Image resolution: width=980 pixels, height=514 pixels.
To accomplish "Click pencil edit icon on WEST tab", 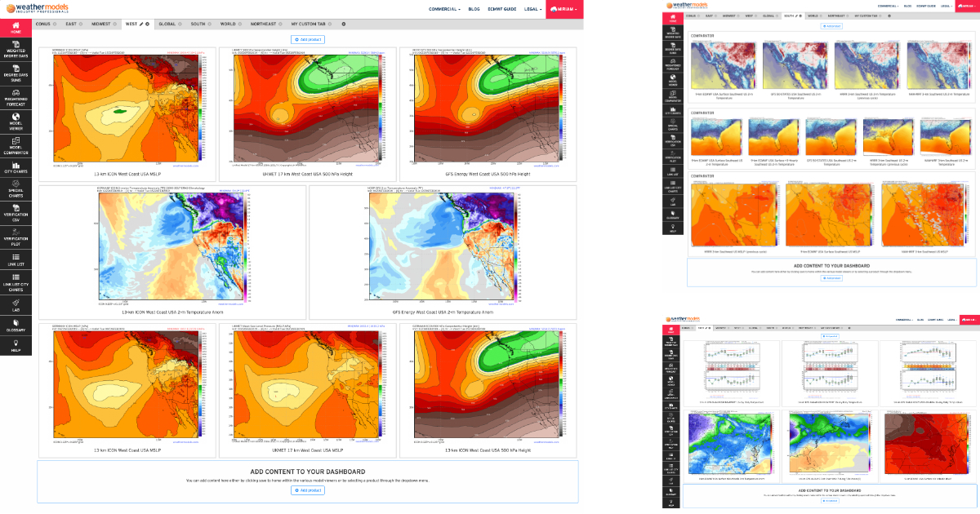I will point(141,24).
